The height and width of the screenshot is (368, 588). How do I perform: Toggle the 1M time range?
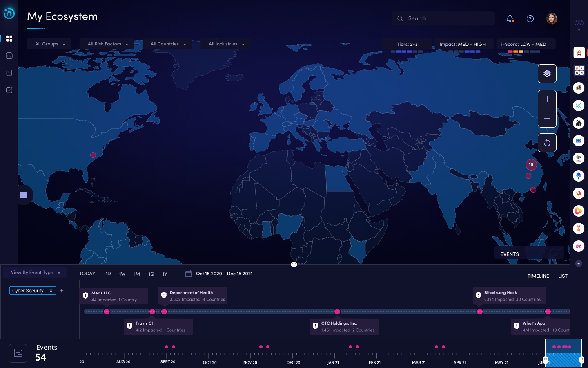pyautogui.click(x=137, y=274)
